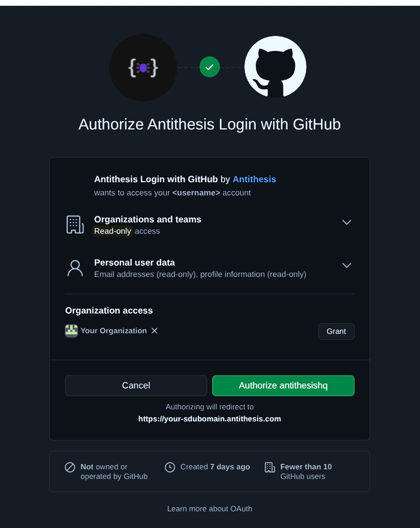Click the redirect URL antithesis.com text
Screen dimensions: 420x528
pos(210,419)
